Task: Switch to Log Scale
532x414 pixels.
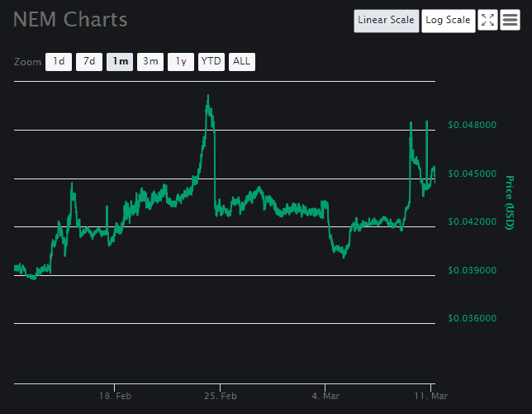Action: point(449,21)
